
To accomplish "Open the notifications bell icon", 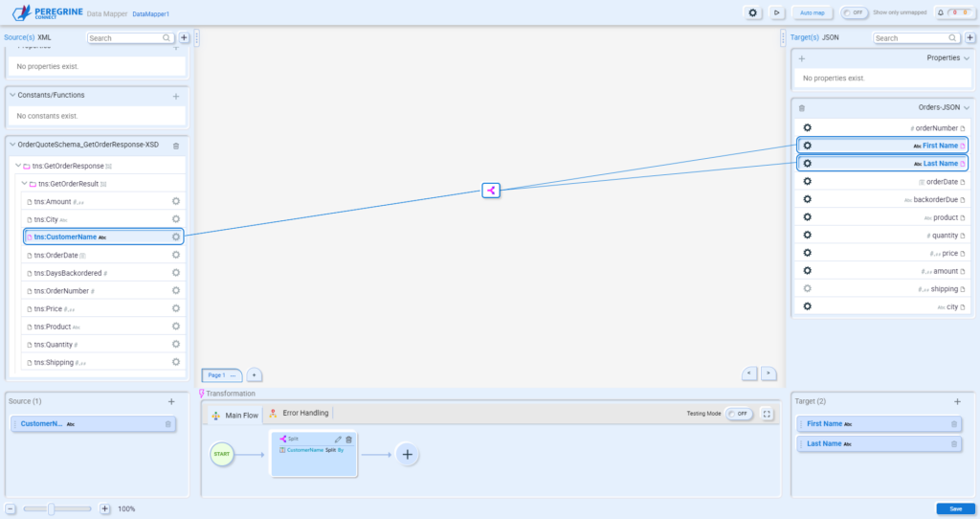I will pyautogui.click(x=941, y=12).
